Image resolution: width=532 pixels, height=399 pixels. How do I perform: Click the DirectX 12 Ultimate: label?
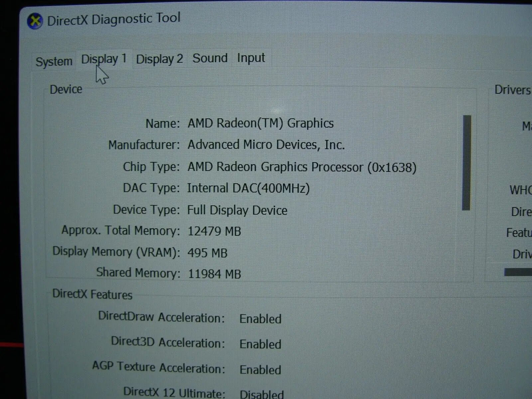[174, 392]
